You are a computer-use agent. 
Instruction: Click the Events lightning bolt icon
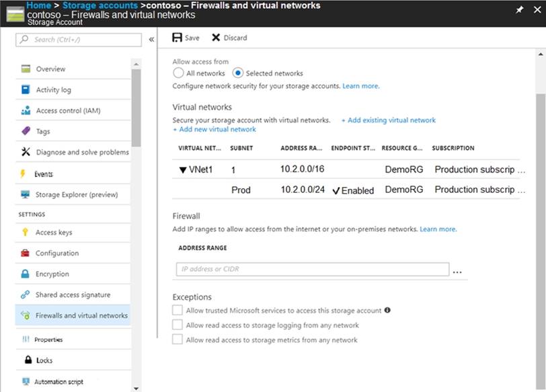[23, 173]
